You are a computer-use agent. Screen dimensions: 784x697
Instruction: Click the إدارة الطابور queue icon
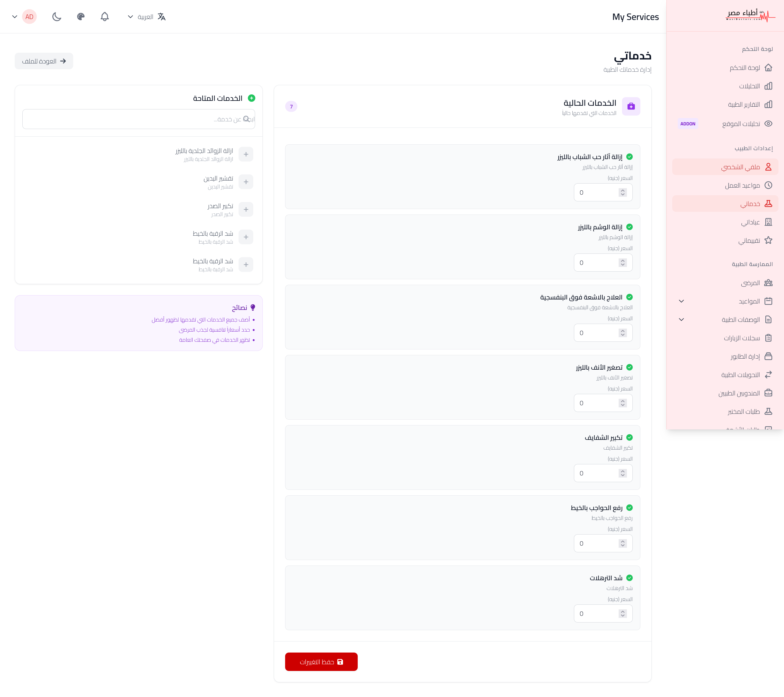(768, 356)
